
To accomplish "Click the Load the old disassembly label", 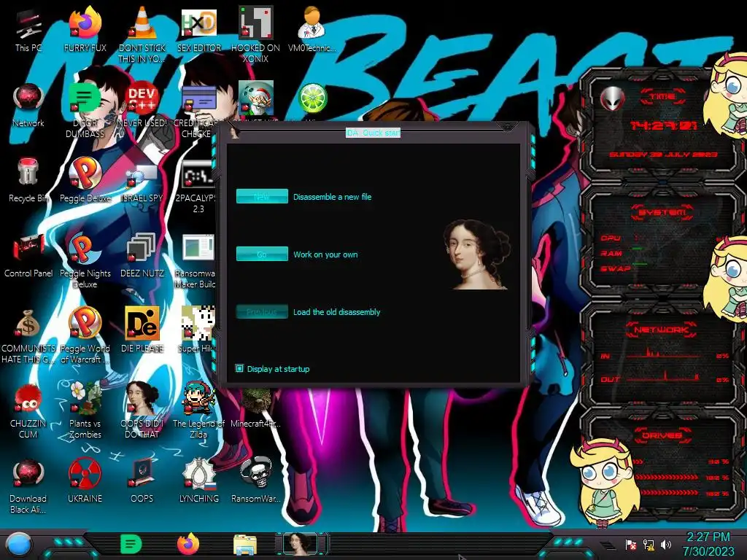I will point(336,312).
